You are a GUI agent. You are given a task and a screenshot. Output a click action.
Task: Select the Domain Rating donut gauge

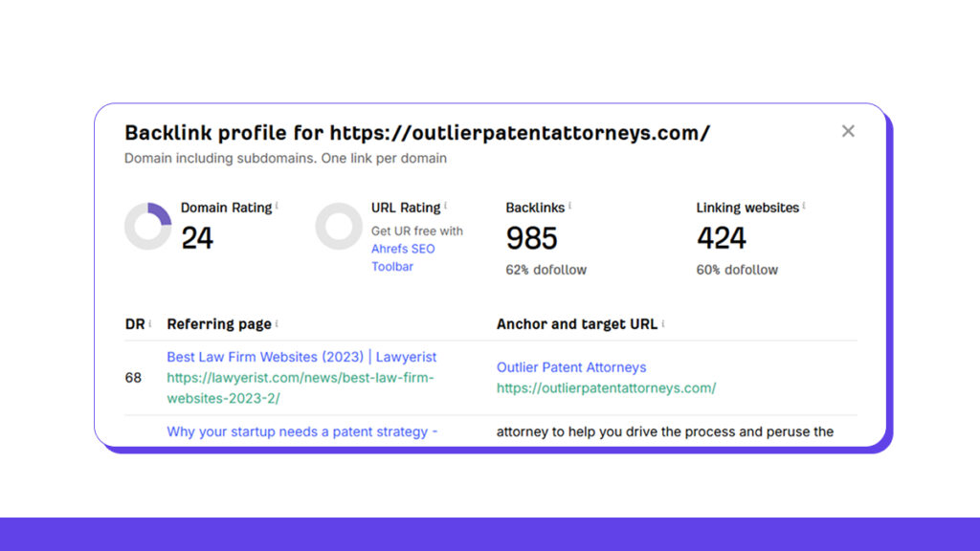coord(148,226)
